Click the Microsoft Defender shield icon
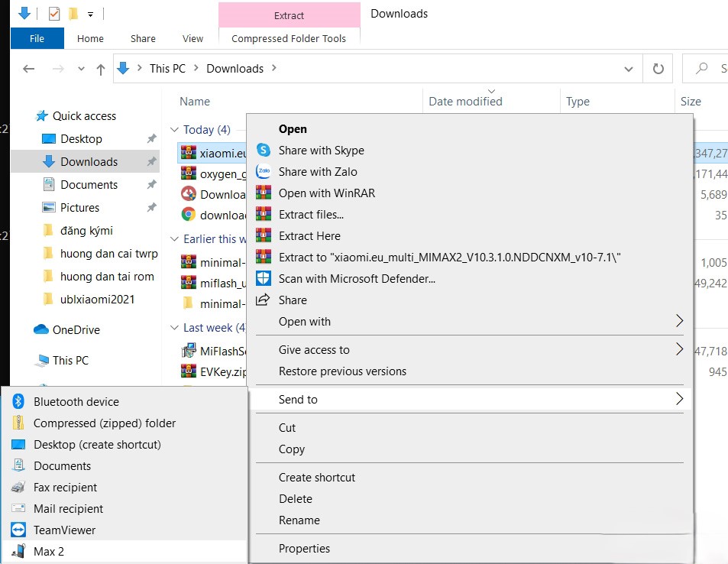The image size is (728, 564). pos(264,279)
